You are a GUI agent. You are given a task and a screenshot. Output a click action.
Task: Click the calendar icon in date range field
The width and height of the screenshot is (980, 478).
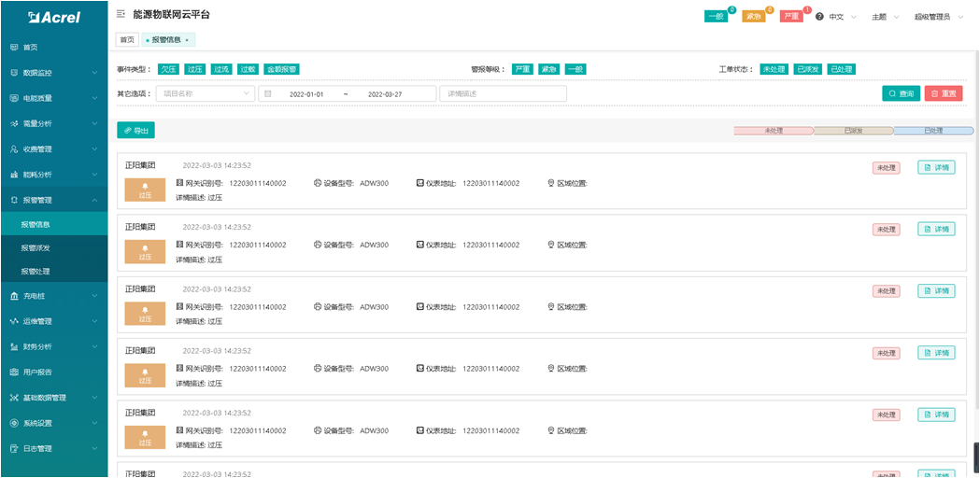tap(267, 93)
